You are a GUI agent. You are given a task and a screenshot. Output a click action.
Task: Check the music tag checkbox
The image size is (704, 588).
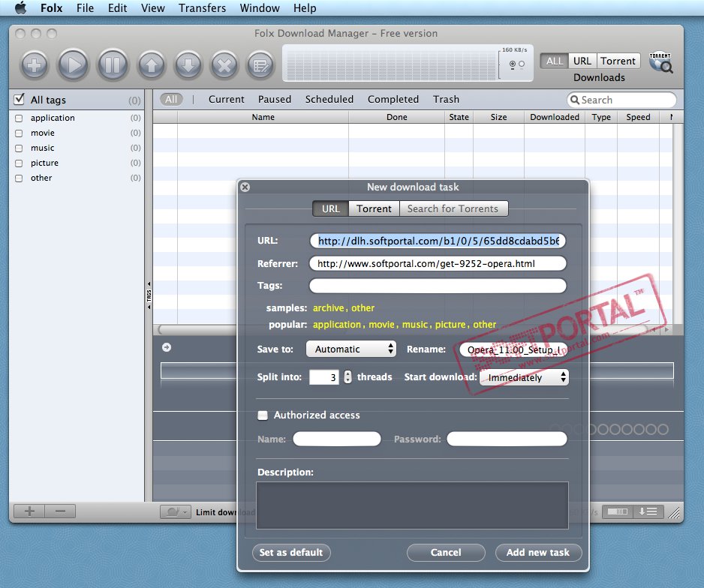click(x=19, y=148)
